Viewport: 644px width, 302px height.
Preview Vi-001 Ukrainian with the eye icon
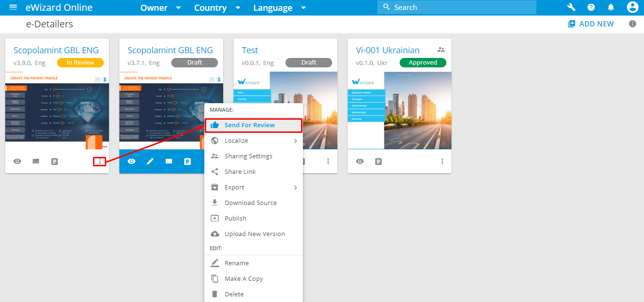point(360,162)
